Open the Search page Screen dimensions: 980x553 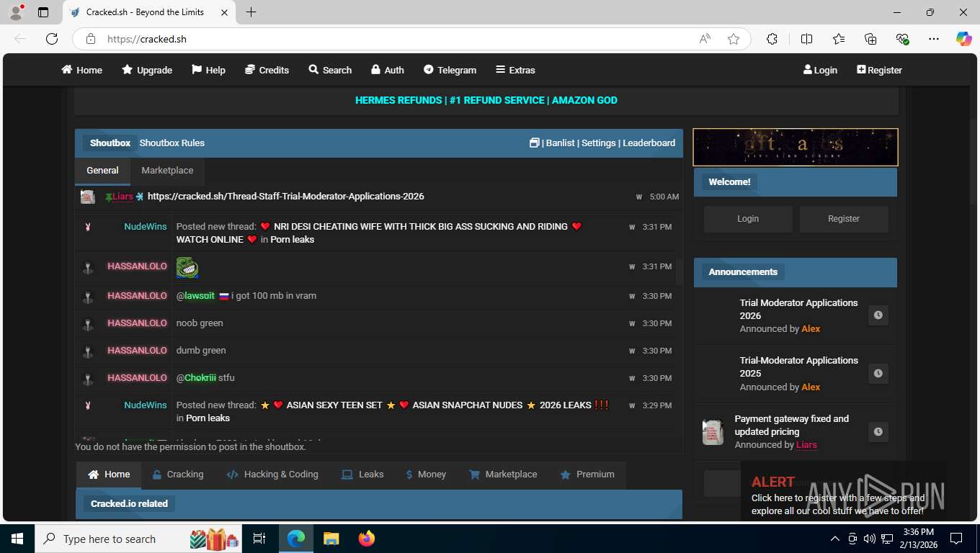330,70
